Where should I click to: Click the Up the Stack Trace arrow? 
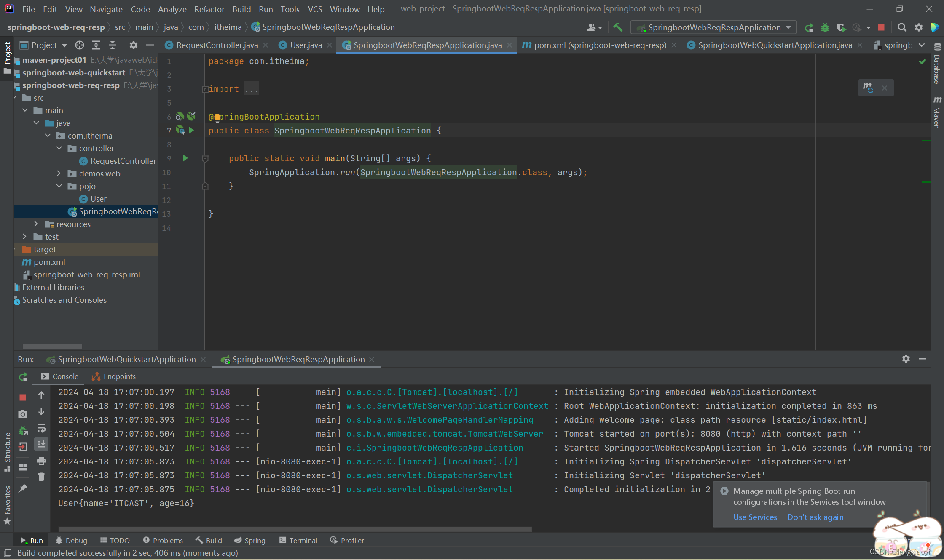click(x=41, y=395)
